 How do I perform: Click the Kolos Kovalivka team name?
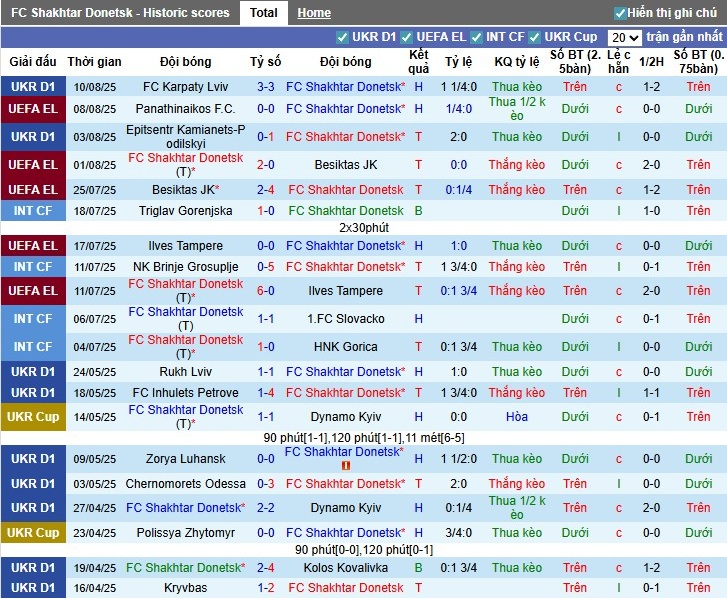click(345, 568)
